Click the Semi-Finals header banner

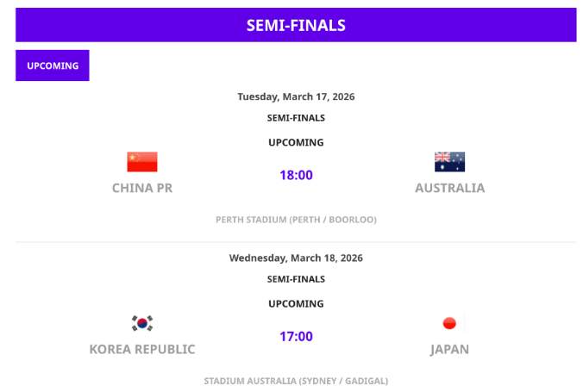(296, 25)
